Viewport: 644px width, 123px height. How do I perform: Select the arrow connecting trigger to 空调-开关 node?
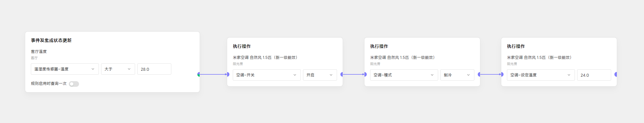pyautogui.click(x=214, y=74)
